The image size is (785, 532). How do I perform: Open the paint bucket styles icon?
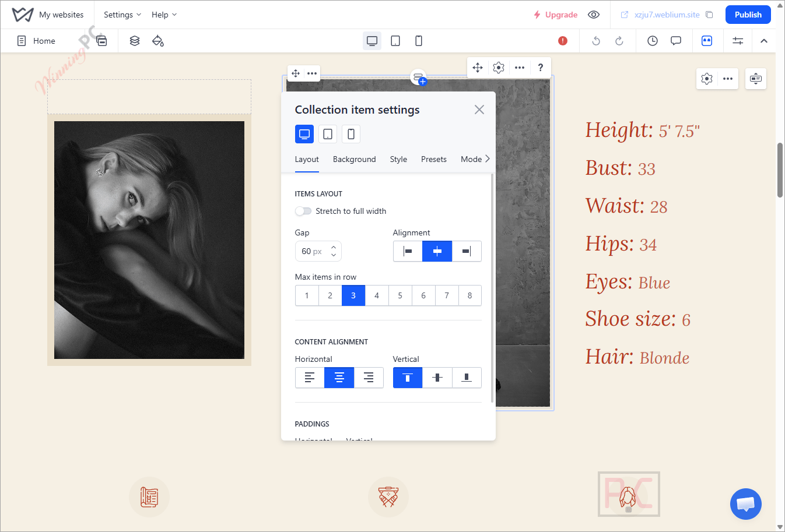pyautogui.click(x=157, y=41)
